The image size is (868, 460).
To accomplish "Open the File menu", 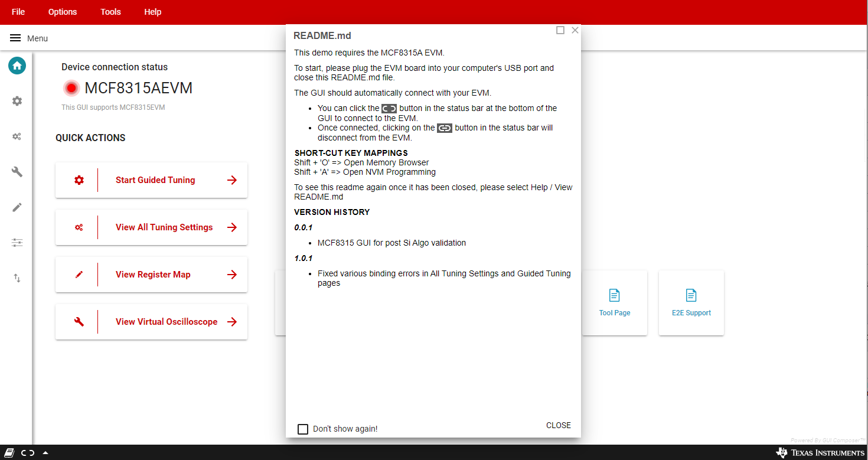I will (18, 12).
